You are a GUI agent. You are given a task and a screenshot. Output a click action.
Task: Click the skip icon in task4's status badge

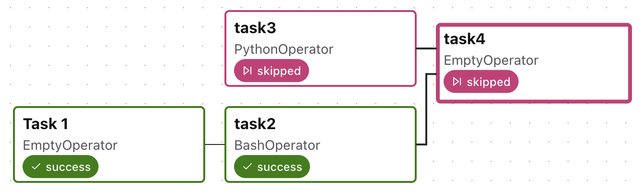[x=457, y=82]
